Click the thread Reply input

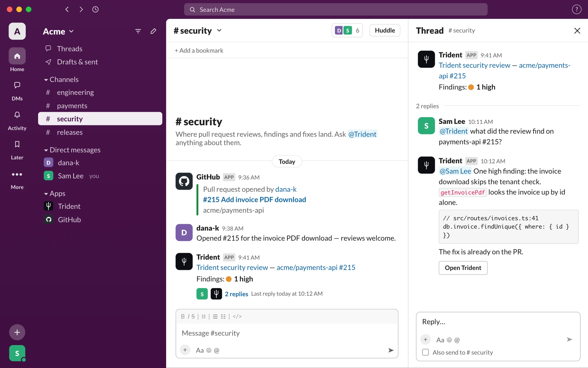(x=498, y=322)
